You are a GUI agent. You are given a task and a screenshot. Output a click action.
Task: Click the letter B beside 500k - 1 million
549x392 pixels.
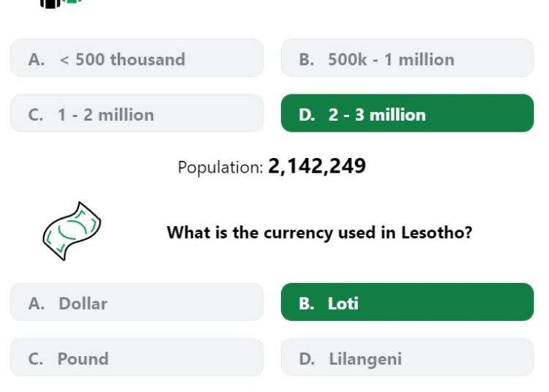point(307,59)
